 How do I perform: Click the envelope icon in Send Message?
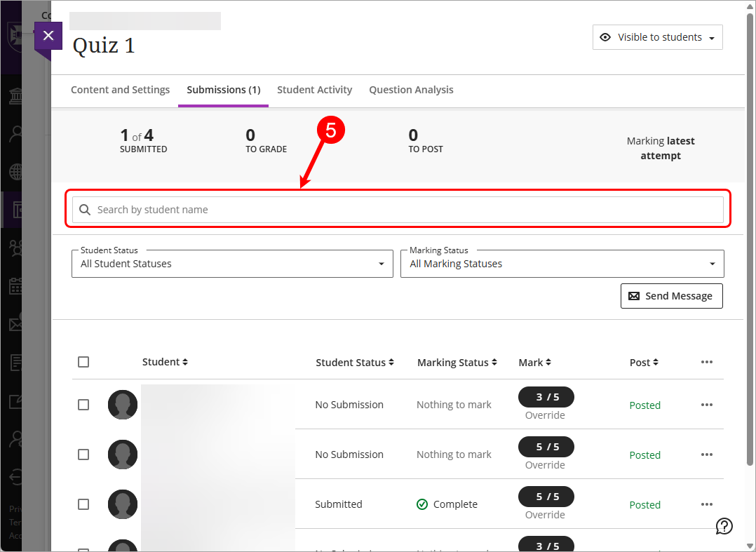click(634, 296)
